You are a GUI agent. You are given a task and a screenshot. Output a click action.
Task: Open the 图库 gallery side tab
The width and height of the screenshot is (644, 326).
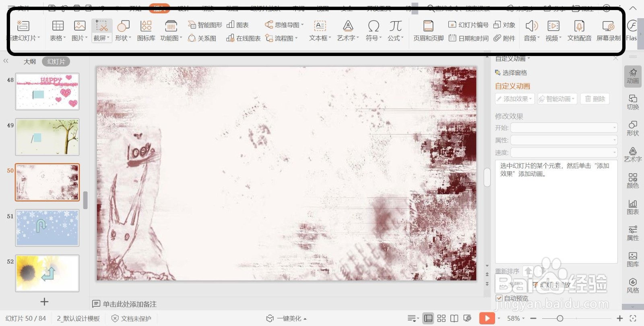pos(633,260)
